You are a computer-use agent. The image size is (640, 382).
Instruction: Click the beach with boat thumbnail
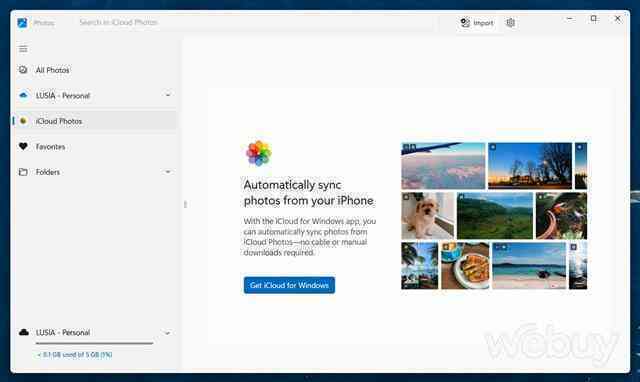(x=529, y=266)
